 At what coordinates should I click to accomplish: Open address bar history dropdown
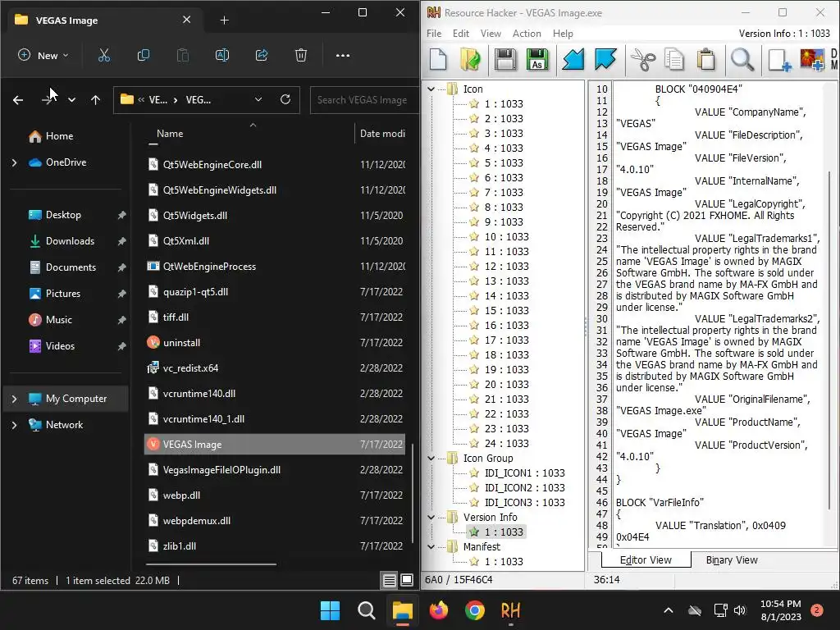coord(258,99)
